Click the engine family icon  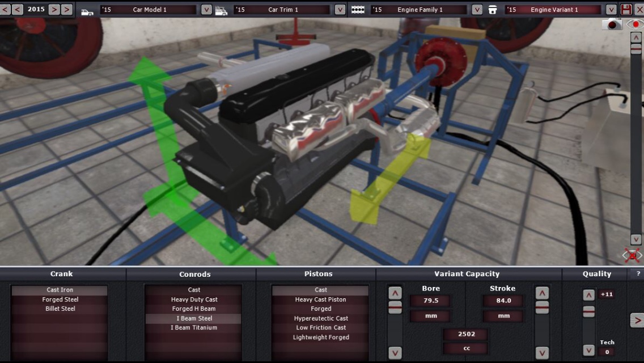(358, 10)
